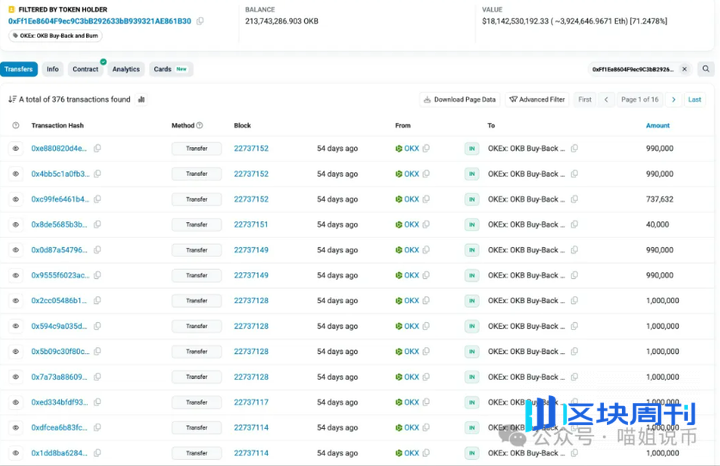This screenshot has height=466, width=720.
Task: Copy To address in 0x5b09c30f80c row
Action: [x=574, y=352]
